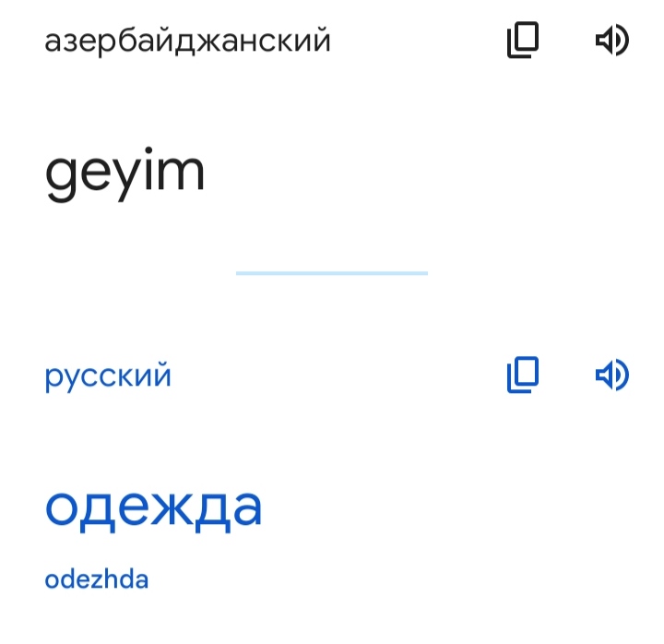Choose the азербайджанский language label
Image resolution: width=664 pixels, height=644 pixels.
pos(187,41)
